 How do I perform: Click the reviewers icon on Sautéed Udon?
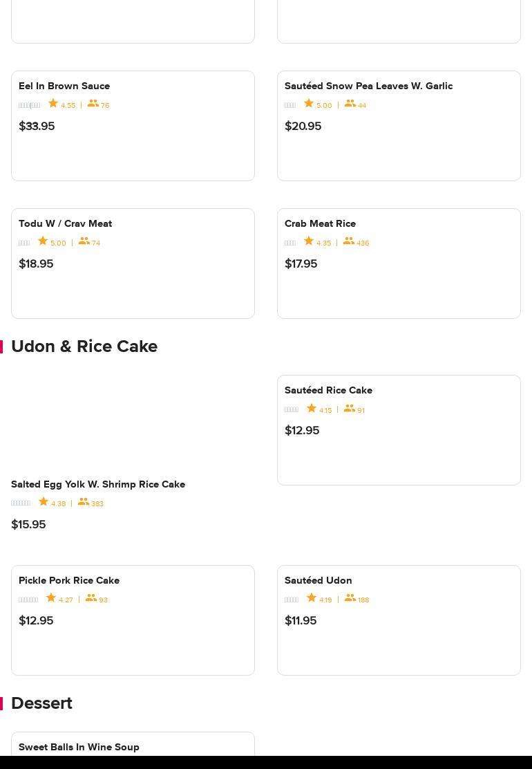point(350,598)
